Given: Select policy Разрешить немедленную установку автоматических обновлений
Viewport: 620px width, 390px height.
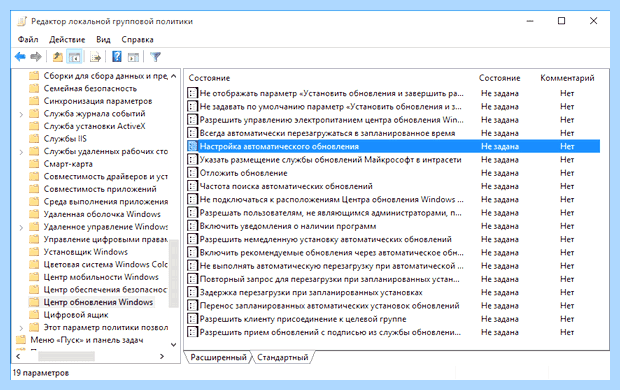Looking at the screenshot, I should click(x=325, y=239).
